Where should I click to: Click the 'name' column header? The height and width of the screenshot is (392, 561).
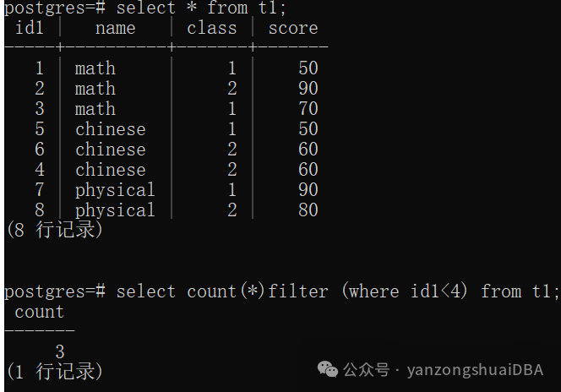point(115,28)
